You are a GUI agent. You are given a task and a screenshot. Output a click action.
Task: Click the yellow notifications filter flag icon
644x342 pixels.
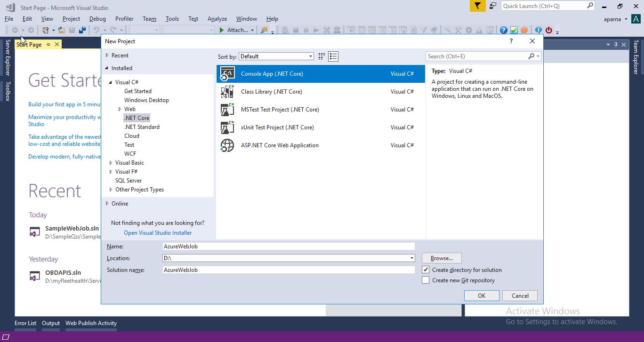coord(477,6)
